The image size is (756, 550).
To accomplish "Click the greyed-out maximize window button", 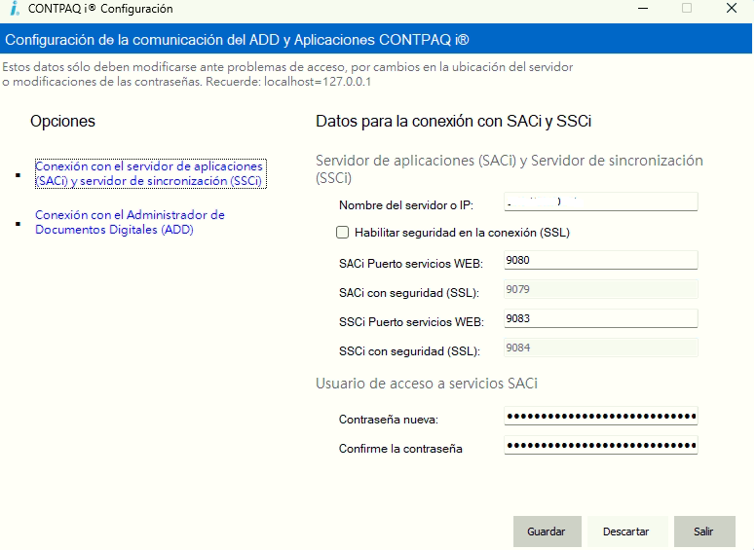I will pos(687,9).
